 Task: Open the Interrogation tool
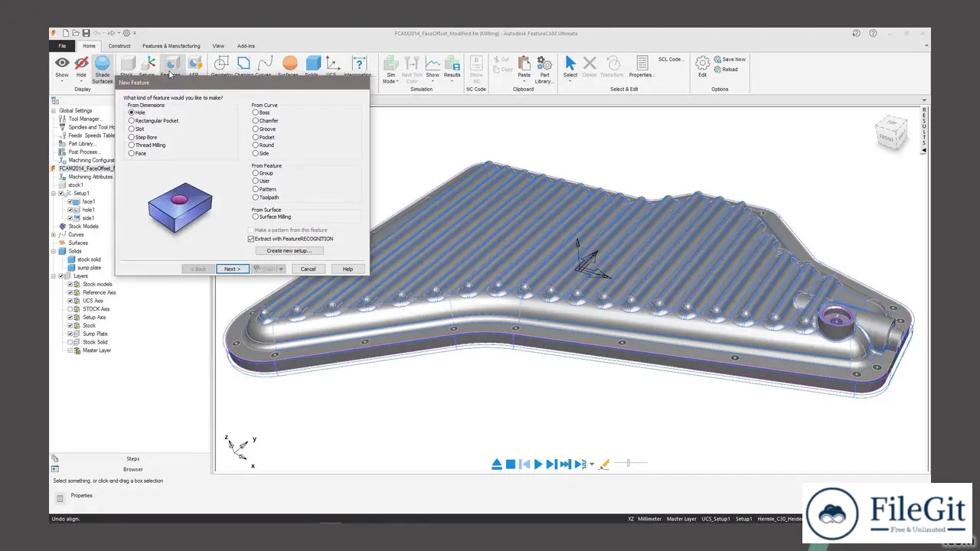pos(358,64)
